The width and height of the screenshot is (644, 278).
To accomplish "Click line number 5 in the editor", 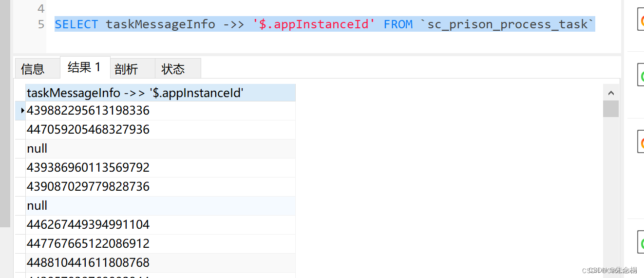I will [41, 24].
